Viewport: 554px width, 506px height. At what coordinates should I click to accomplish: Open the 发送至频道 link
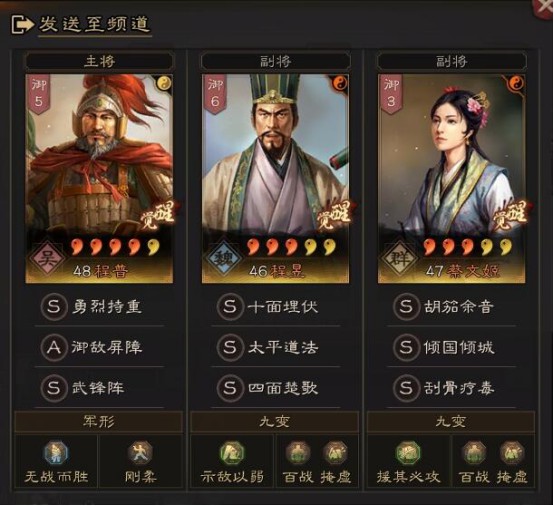point(95,25)
